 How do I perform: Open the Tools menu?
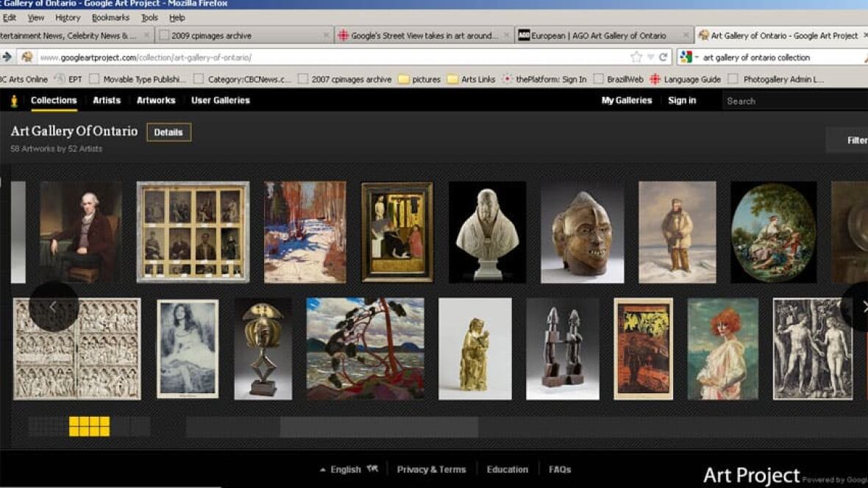point(149,18)
